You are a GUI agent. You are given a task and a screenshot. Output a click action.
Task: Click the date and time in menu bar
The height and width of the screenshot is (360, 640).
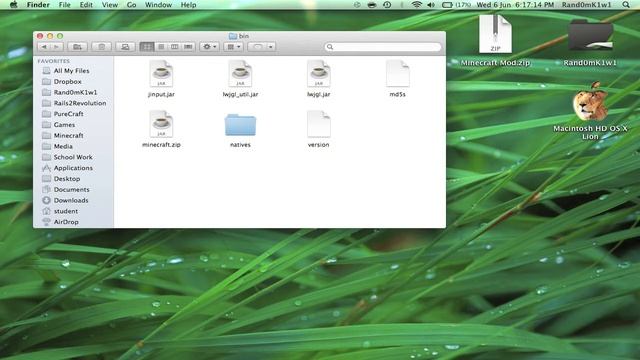pyautogui.click(x=515, y=5)
